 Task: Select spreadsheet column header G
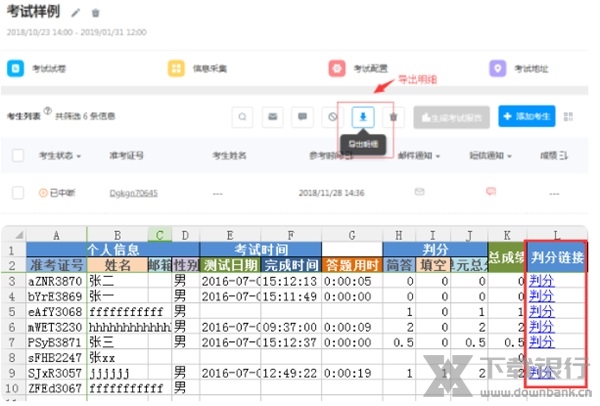pos(352,235)
